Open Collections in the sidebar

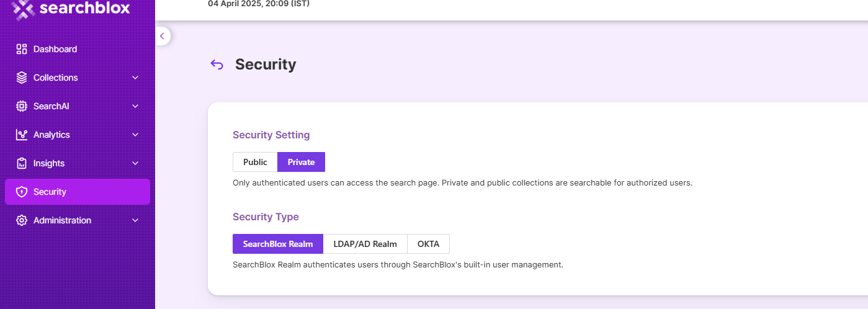click(78, 78)
